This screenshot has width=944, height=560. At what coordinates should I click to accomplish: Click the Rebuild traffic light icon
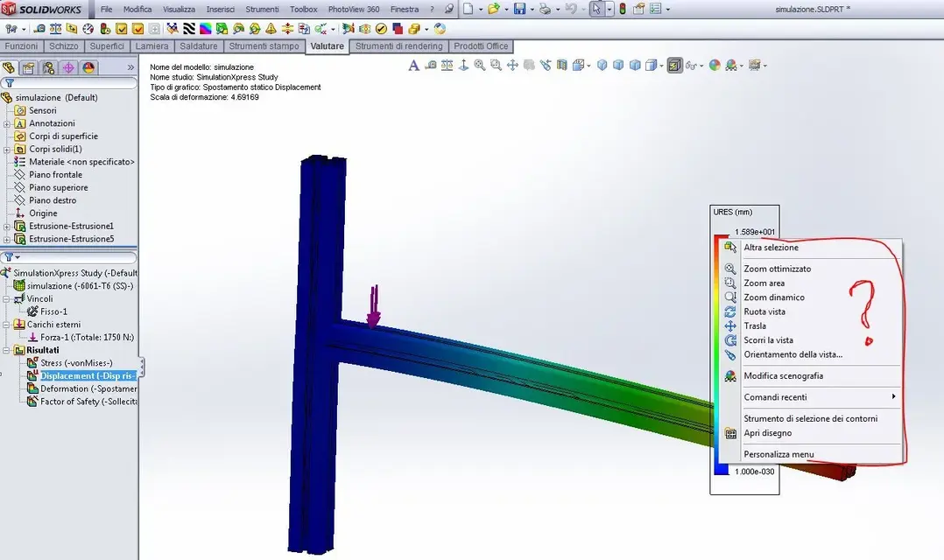point(623,9)
